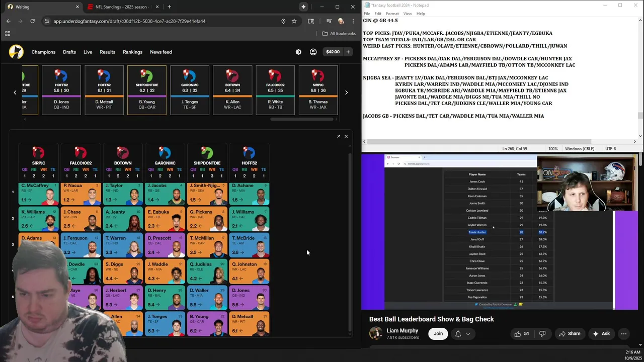Close the Waiting tab
This screenshot has width=644, height=362.
click(x=77, y=7)
